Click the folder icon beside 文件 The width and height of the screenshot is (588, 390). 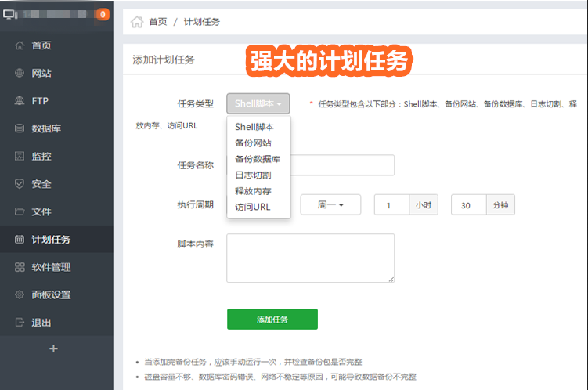20,211
